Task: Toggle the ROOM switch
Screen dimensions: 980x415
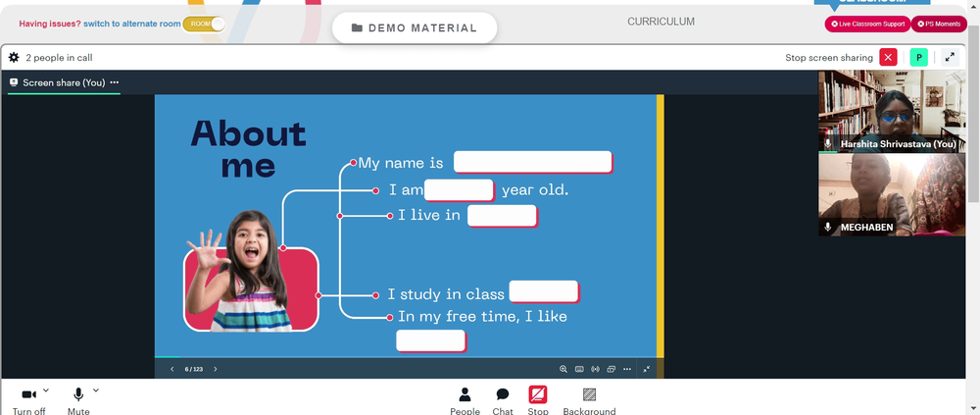Action: pos(204,24)
